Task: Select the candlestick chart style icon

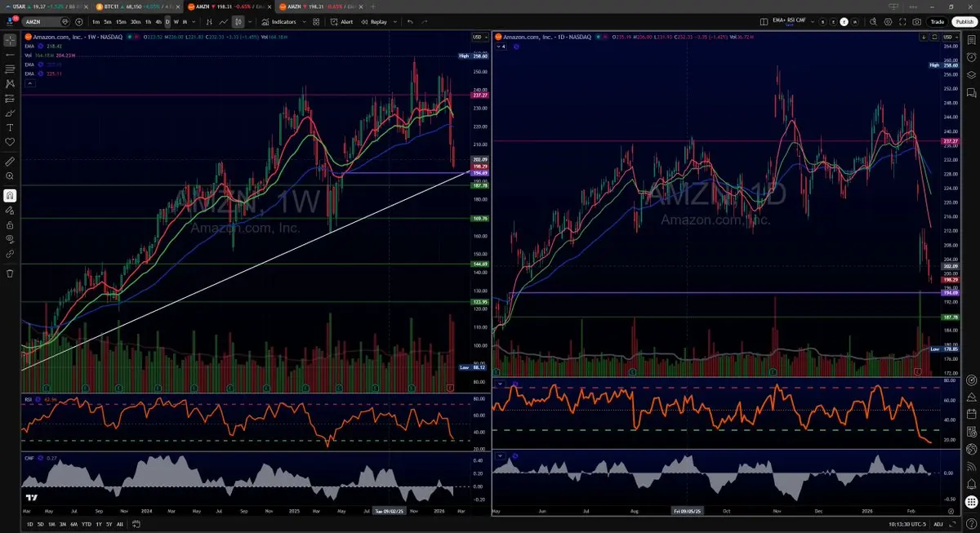Action: coord(238,20)
